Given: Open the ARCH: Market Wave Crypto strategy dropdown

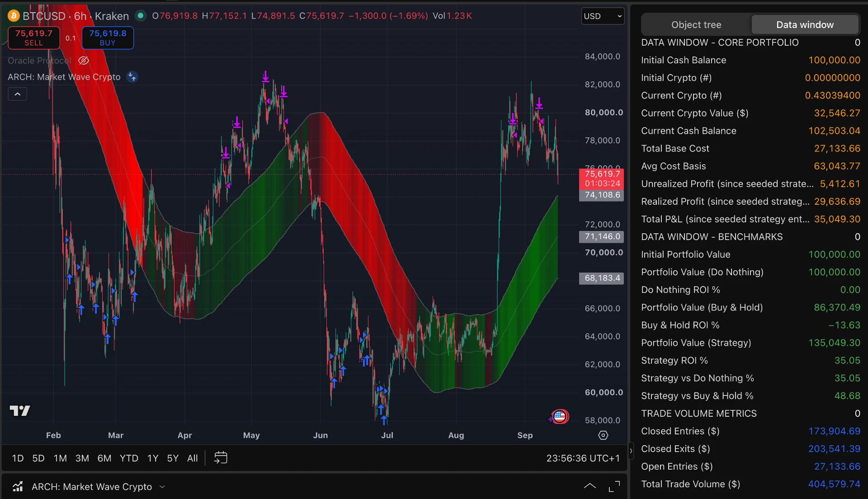Looking at the screenshot, I should pos(98,487).
